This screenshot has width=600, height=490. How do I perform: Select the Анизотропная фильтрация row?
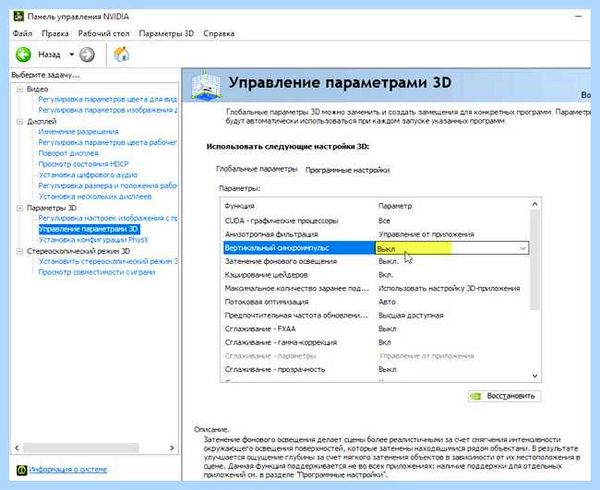pyautogui.click(x=377, y=234)
